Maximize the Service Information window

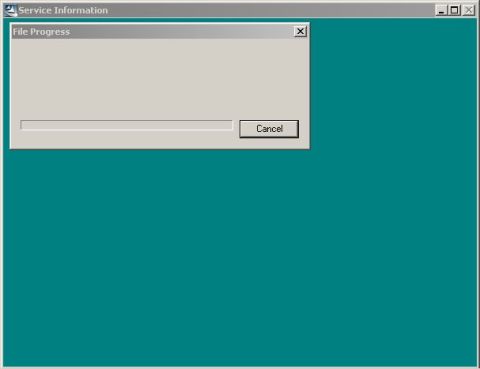click(x=454, y=10)
